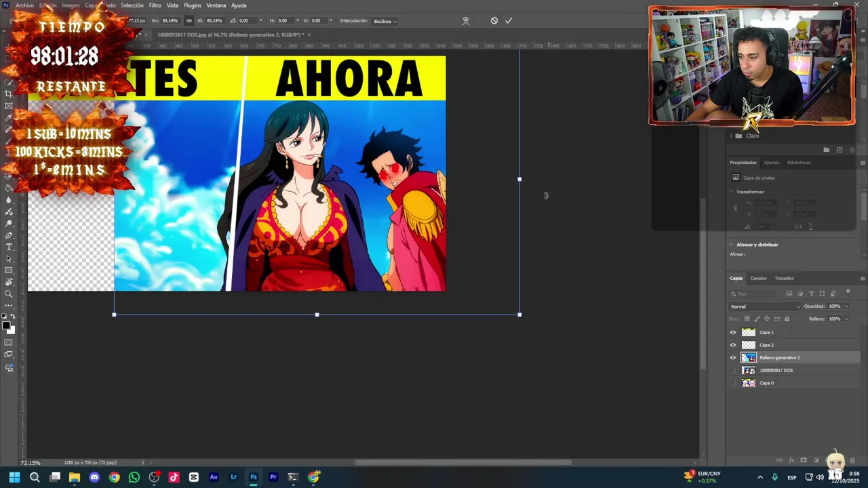Filter layers by shape layers icon

[822, 293]
